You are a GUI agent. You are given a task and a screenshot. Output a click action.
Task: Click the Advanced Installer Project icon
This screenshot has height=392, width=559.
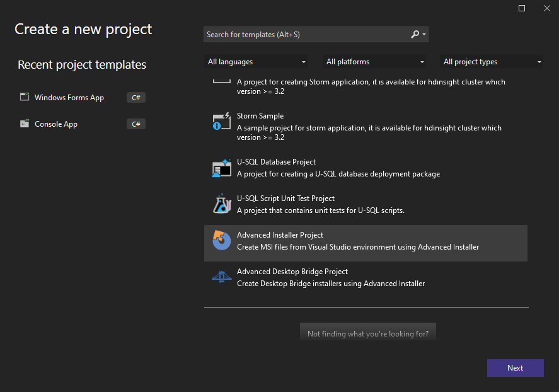221,241
